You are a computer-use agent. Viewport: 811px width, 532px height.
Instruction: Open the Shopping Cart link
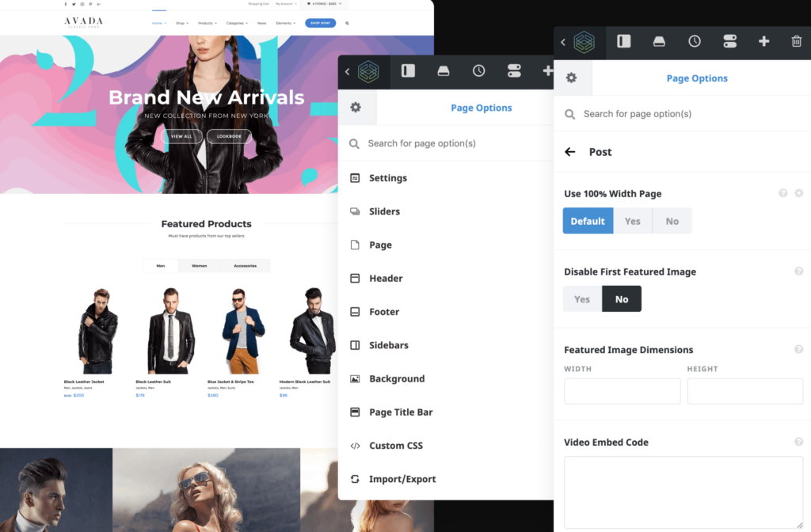(x=259, y=4)
